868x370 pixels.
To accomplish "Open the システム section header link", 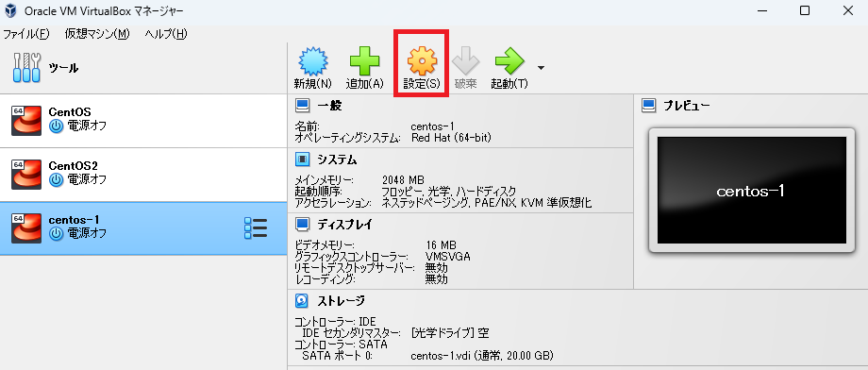I will tap(337, 160).
